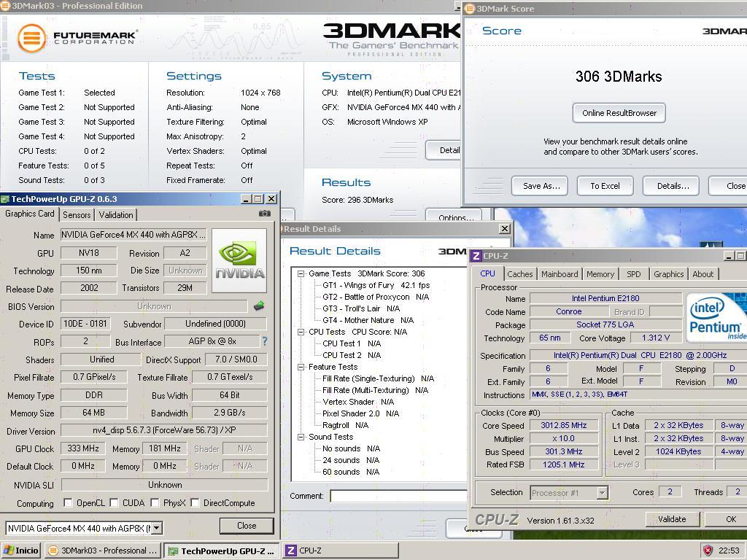Viewport: 747px width, 560px height.
Task: Open the Processor #1 selection dropdown
Action: [x=603, y=492]
